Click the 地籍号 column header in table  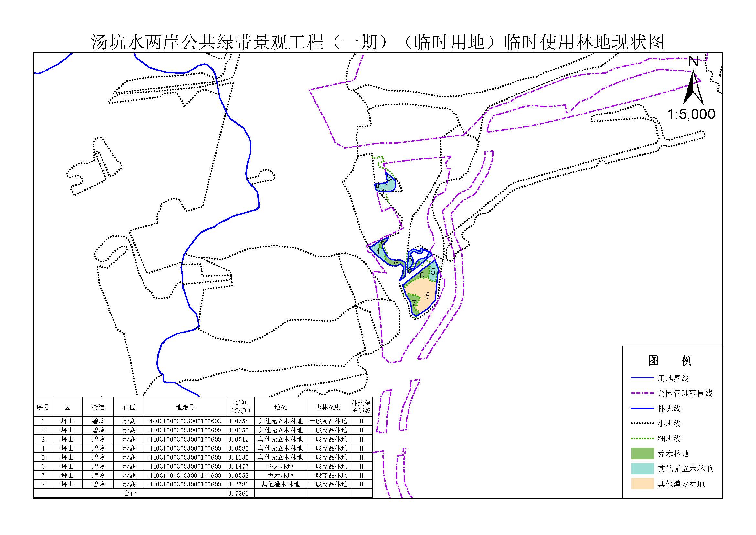click(185, 407)
